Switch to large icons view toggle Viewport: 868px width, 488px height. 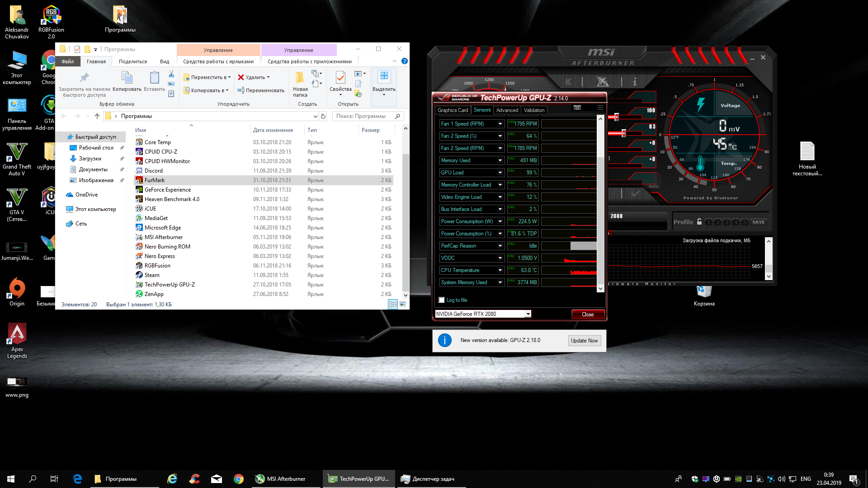[403, 305]
